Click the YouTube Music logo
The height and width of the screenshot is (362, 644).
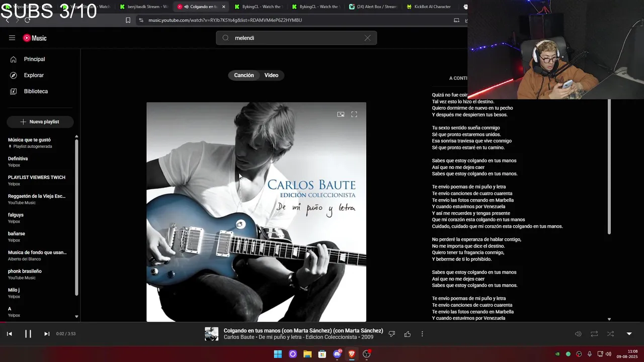point(35,38)
